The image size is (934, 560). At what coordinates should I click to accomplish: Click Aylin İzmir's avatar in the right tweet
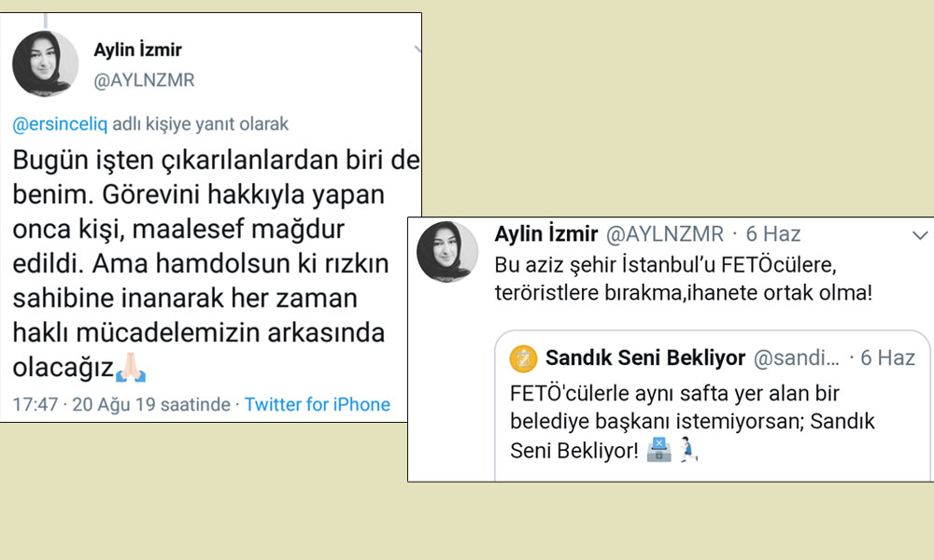click(447, 251)
